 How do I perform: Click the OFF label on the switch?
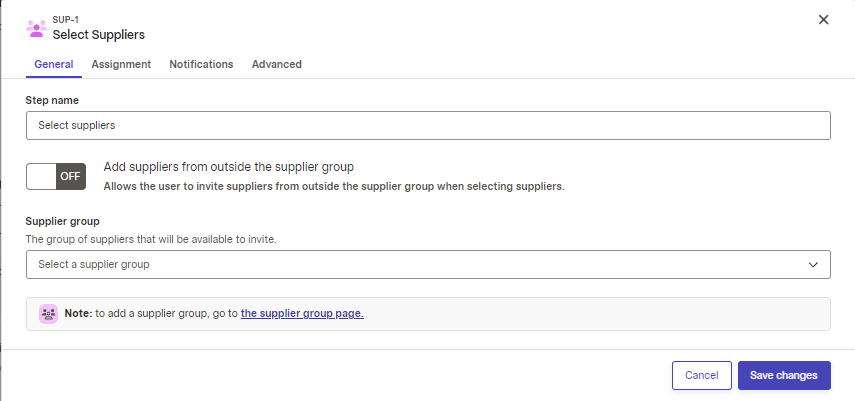click(x=70, y=176)
